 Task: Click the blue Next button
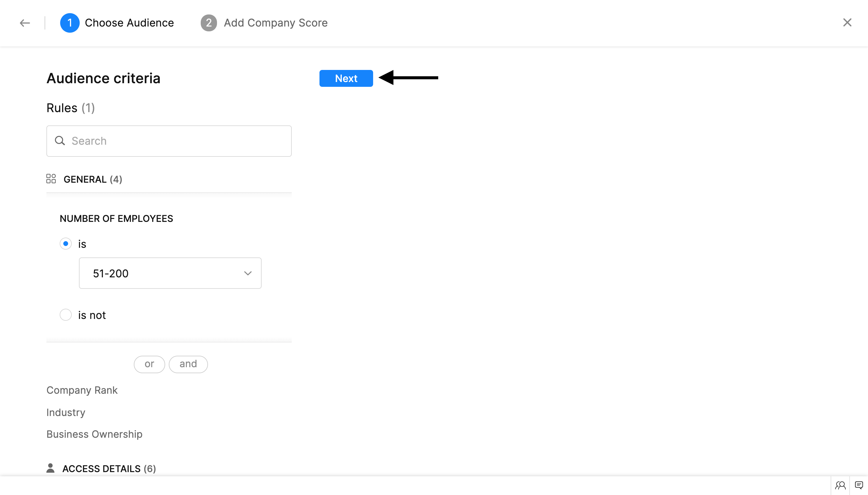click(x=346, y=78)
